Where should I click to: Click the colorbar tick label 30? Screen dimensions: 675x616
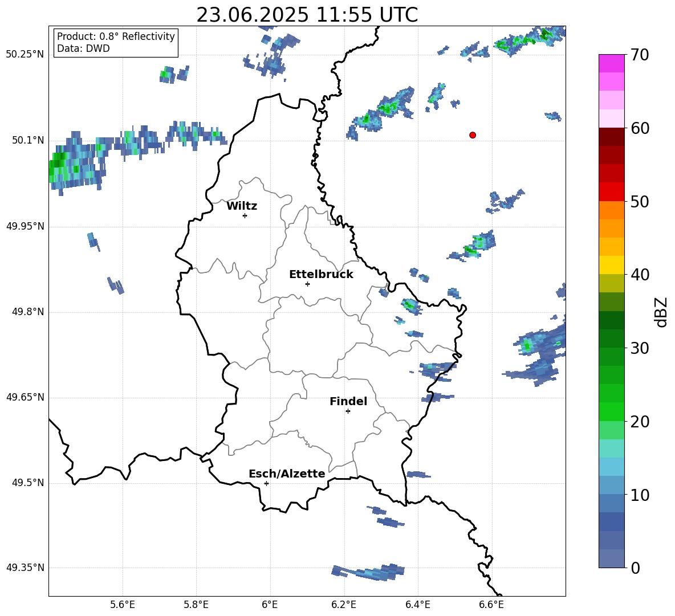(x=640, y=348)
